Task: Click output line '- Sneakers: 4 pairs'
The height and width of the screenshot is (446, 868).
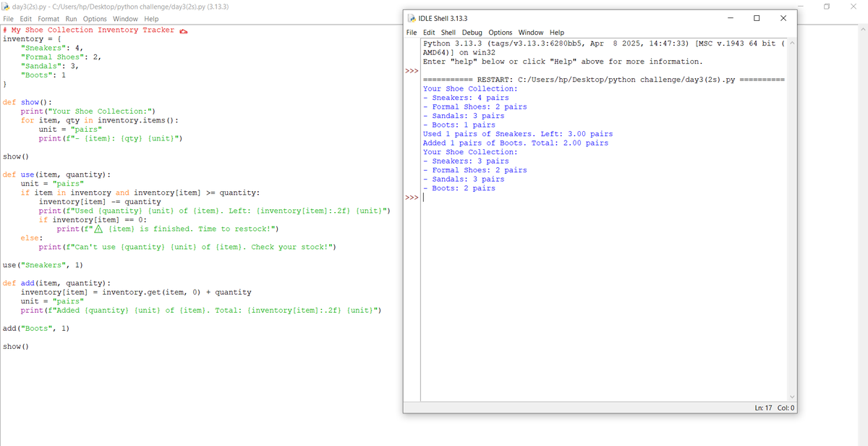Action: coord(466,98)
